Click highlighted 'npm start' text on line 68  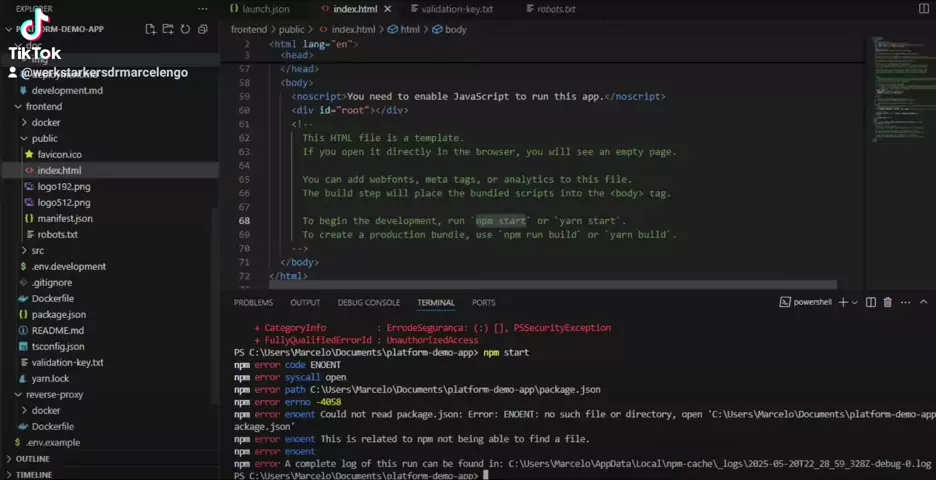(501, 221)
